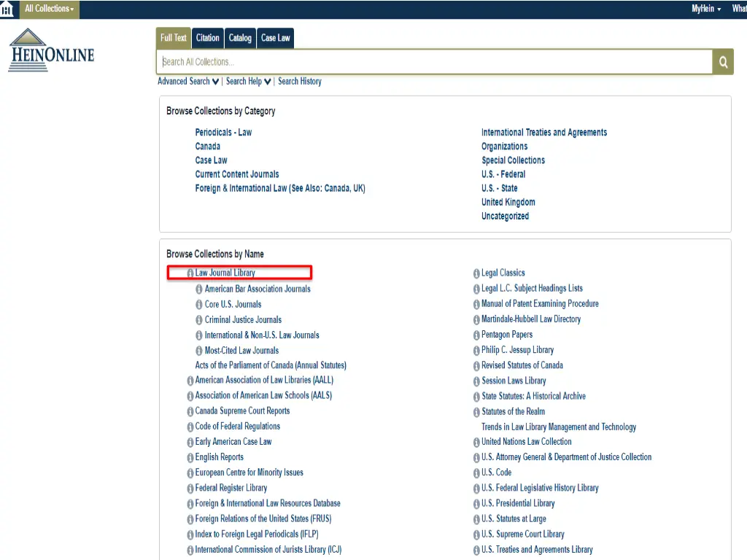Open the MyHein dropdown menu
This screenshot has height=560, width=747.
click(706, 9)
